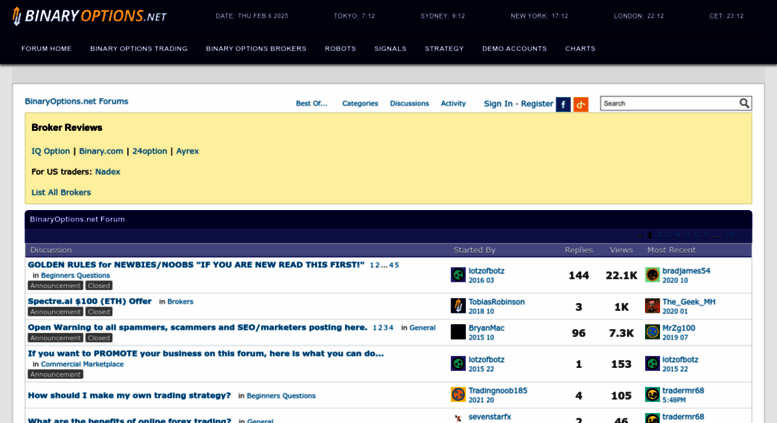This screenshot has height=423, width=777.
Task: Open Nadex link for US traders
Action: click(x=108, y=172)
